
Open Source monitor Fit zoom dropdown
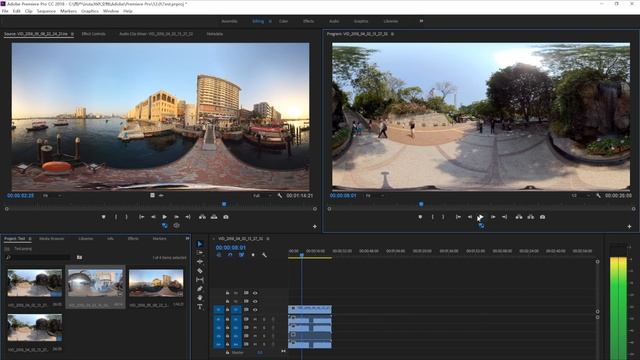click(x=52, y=196)
